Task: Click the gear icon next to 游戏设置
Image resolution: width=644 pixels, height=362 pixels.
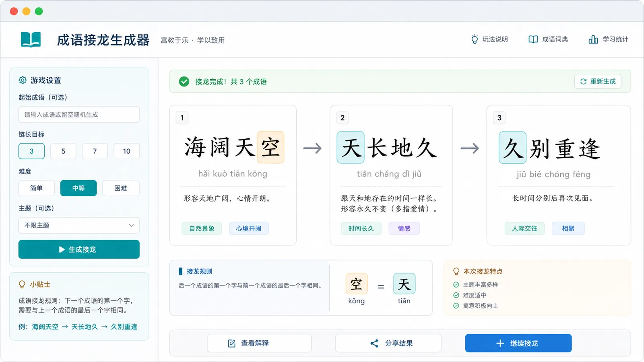Action: (x=23, y=80)
